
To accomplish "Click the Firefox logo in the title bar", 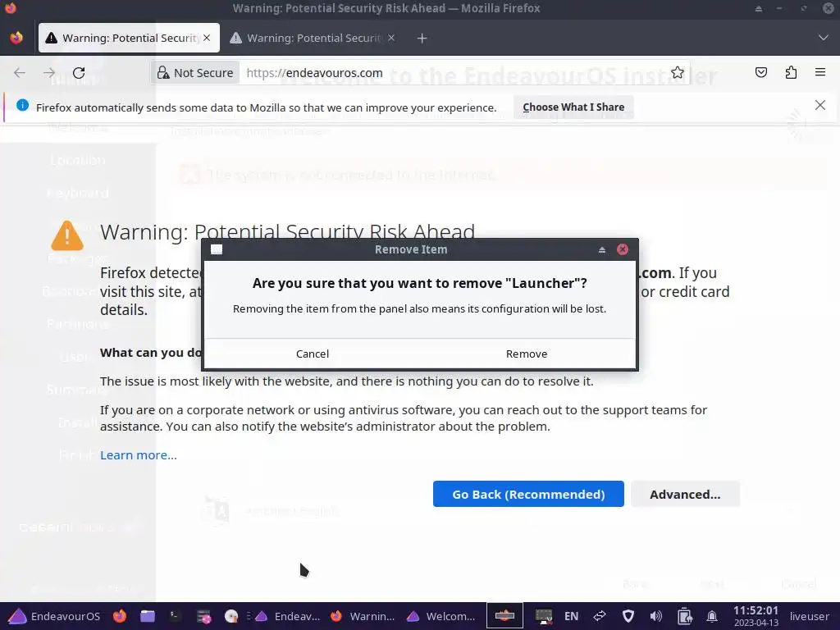I will pos(11,7).
